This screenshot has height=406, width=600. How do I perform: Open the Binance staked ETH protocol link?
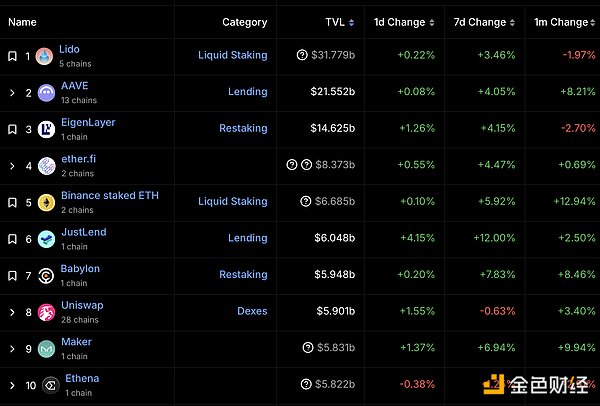[108, 196]
